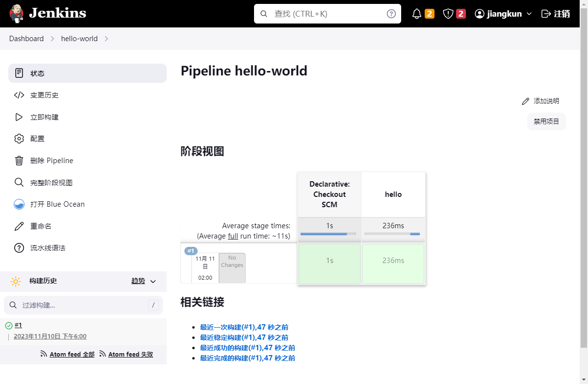588x384 pixels.
Task: Click the 变更历史 code brackets icon
Action: point(19,95)
